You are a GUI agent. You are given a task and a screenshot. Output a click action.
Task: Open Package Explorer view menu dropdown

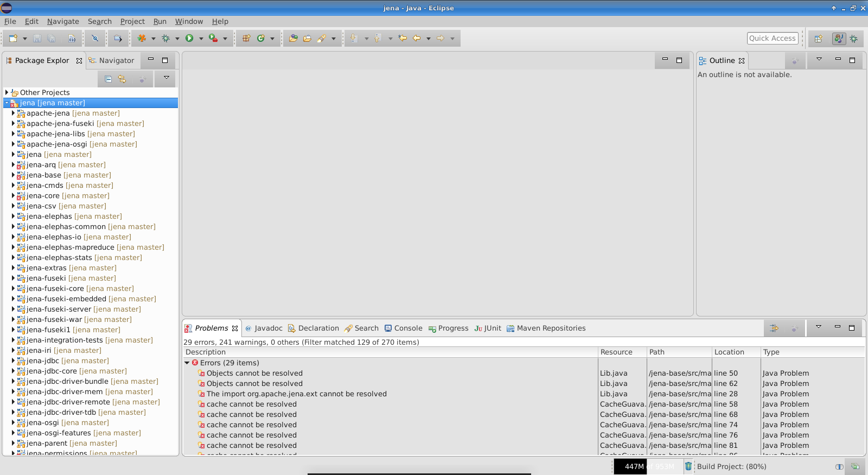(x=166, y=78)
